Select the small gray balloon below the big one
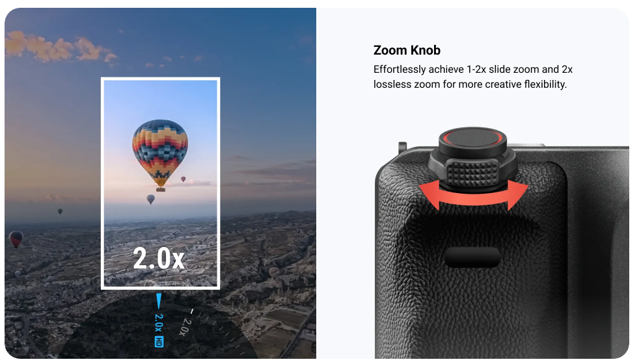 [x=150, y=199]
